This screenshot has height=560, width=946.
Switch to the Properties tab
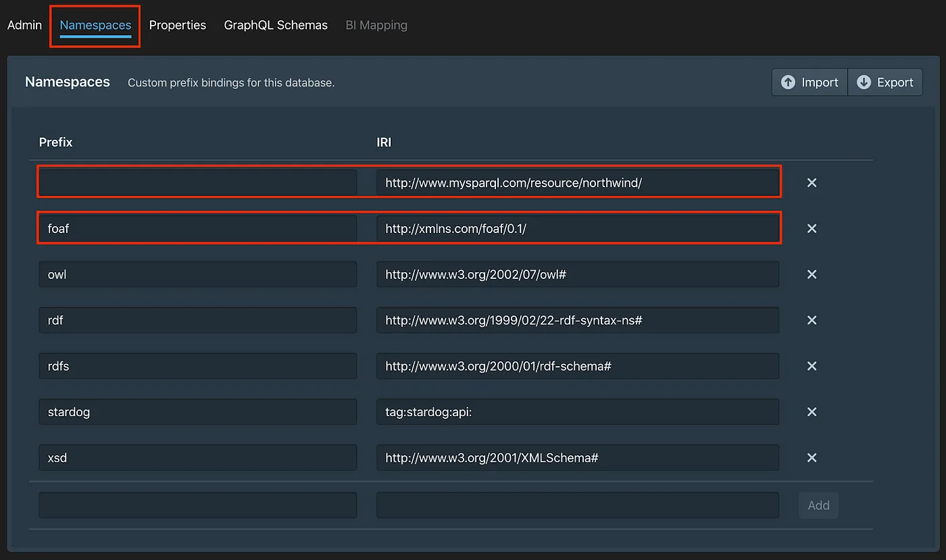178,25
